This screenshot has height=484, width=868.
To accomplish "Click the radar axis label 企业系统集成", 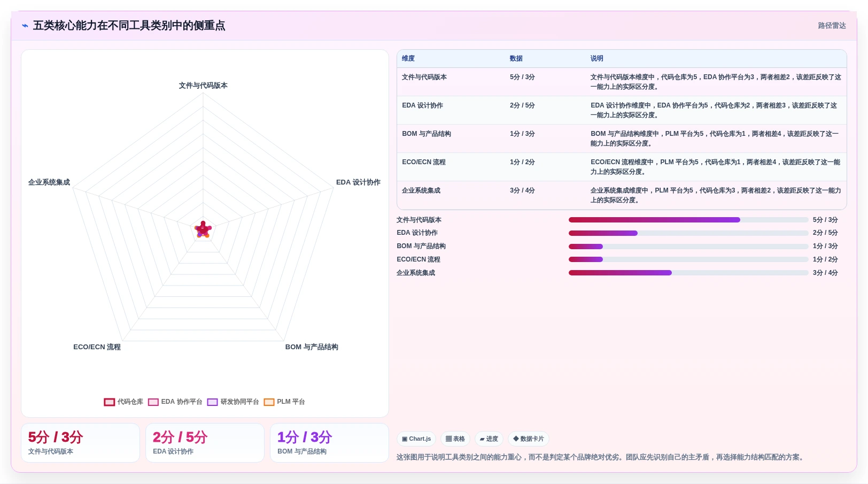I will click(x=49, y=182).
